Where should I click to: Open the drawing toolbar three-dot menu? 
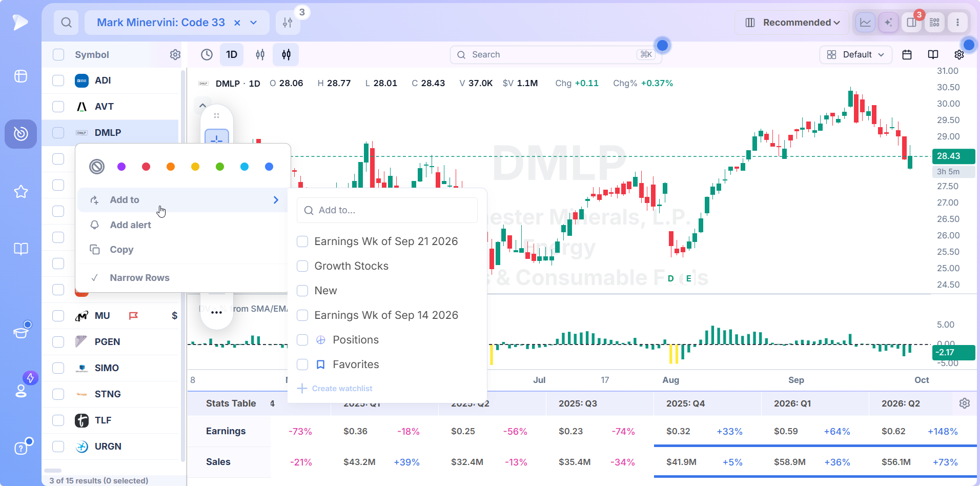(x=216, y=312)
